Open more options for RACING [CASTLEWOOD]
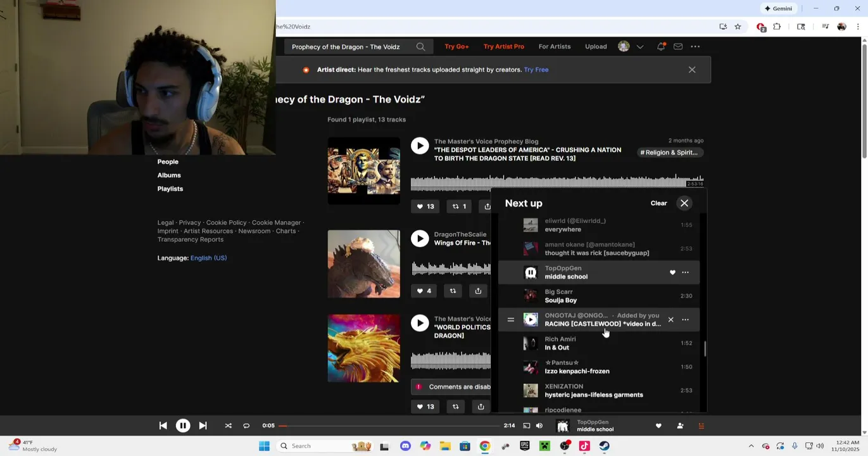The width and height of the screenshot is (868, 456). coord(685,320)
